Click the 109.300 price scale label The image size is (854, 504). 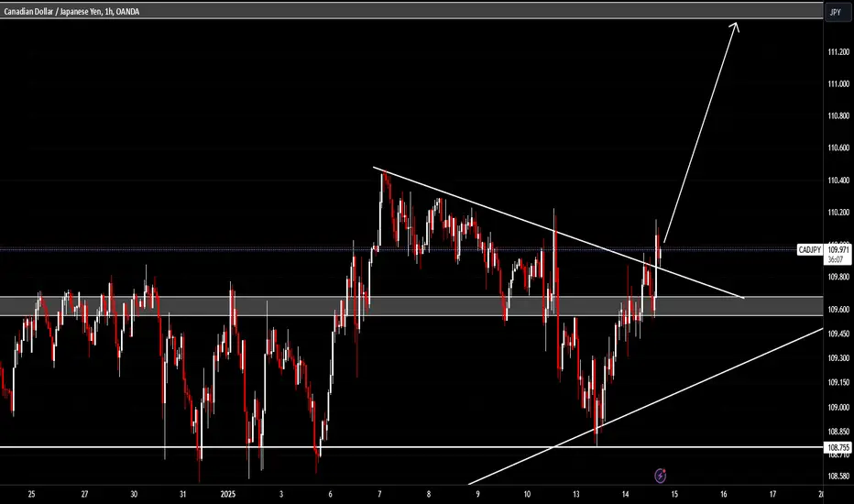pos(838,358)
